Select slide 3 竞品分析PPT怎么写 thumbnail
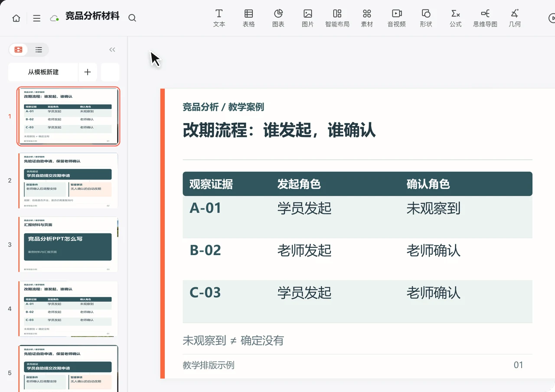 point(69,245)
